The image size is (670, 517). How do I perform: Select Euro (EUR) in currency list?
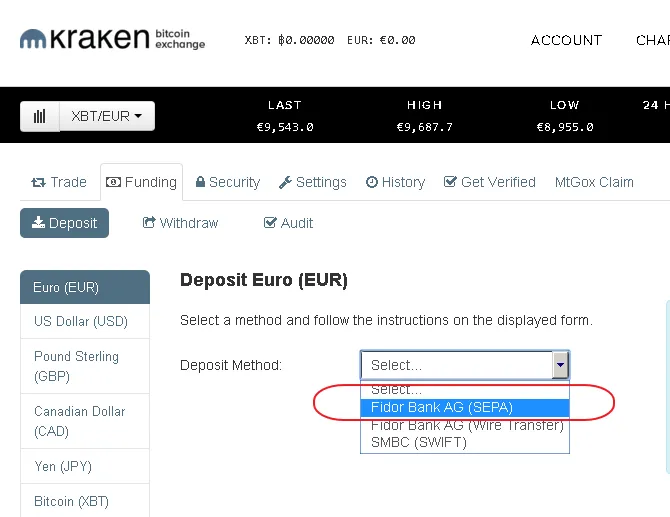(x=85, y=287)
